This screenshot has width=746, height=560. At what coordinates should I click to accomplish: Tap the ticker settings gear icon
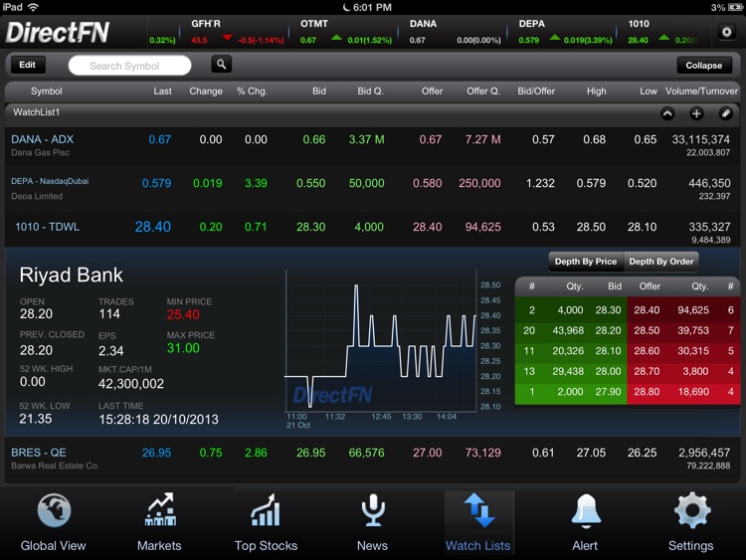coord(727,32)
